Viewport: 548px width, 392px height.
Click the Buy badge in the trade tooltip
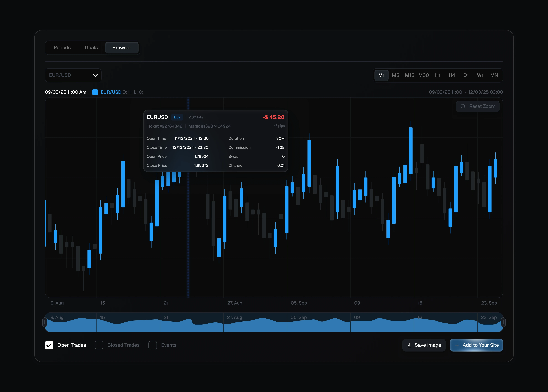click(x=177, y=117)
